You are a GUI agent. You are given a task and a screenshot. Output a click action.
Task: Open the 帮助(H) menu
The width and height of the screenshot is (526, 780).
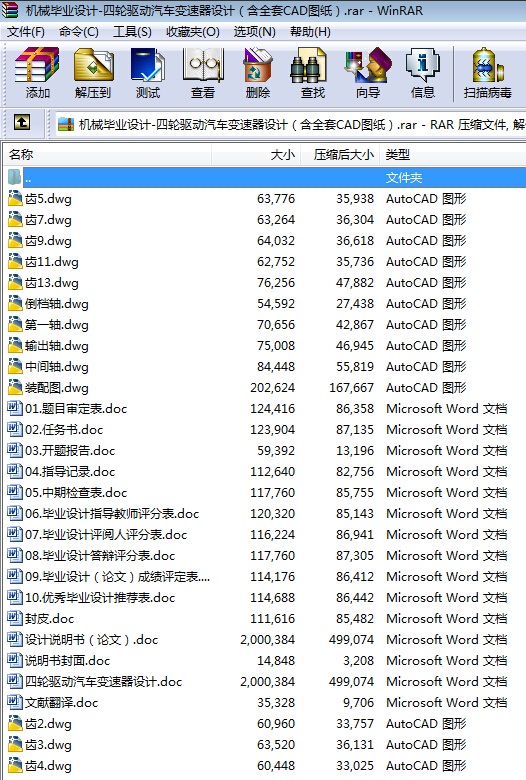coord(310,32)
